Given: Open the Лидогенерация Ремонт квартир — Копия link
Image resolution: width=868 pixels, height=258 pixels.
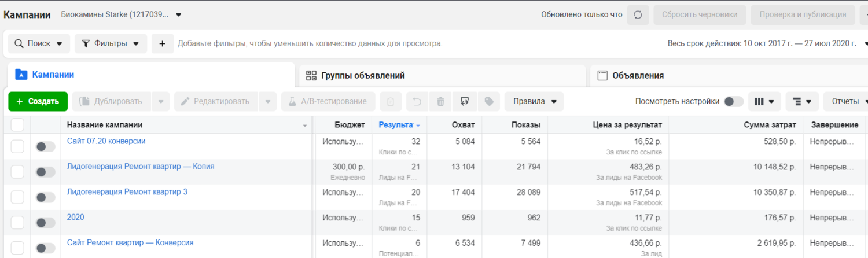Looking at the screenshot, I should (x=141, y=167).
